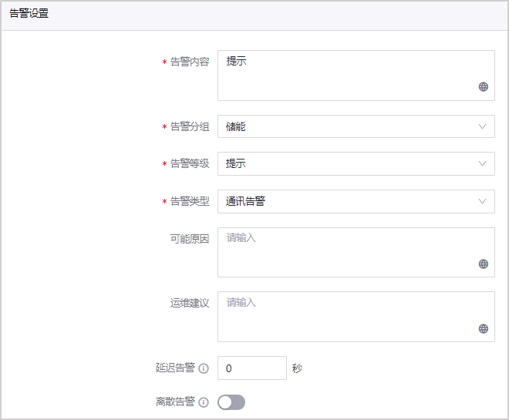Open the 告警等级 dropdown showing 提示
The image size is (509, 420).
tap(347, 163)
